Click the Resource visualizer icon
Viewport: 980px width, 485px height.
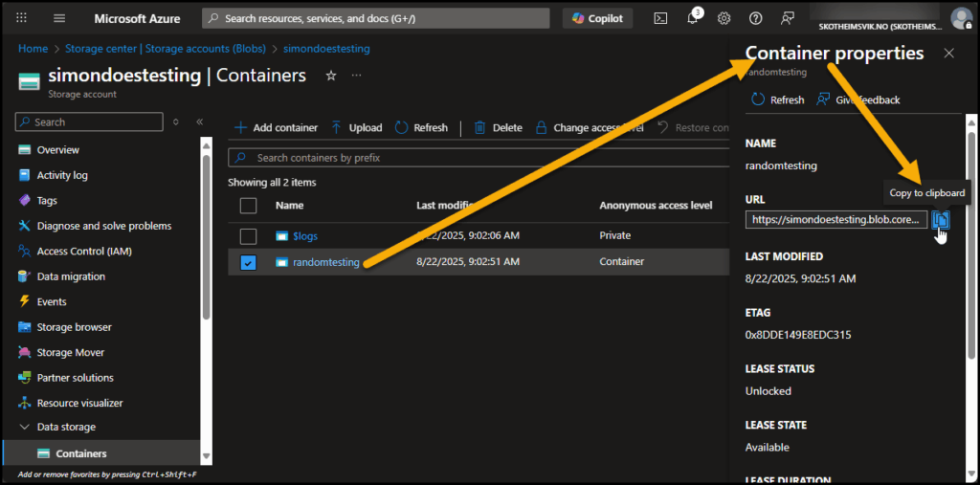(x=25, y=403)
